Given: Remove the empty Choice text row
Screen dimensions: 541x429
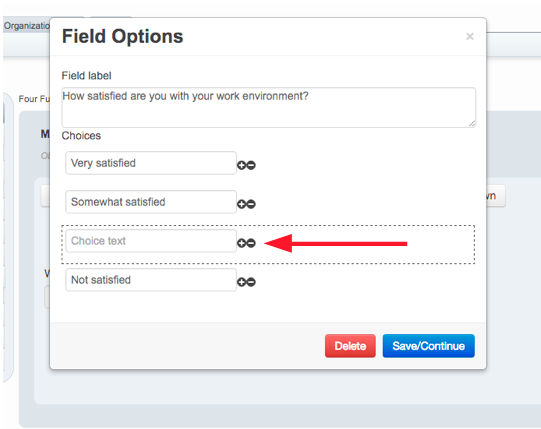Looking at the screenshot, I should click(251, 243).
